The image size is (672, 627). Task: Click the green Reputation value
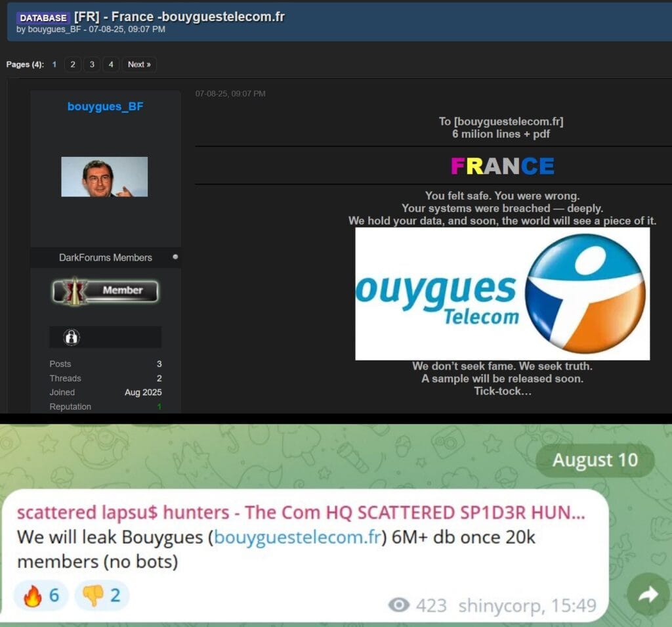tap(158, 407)
